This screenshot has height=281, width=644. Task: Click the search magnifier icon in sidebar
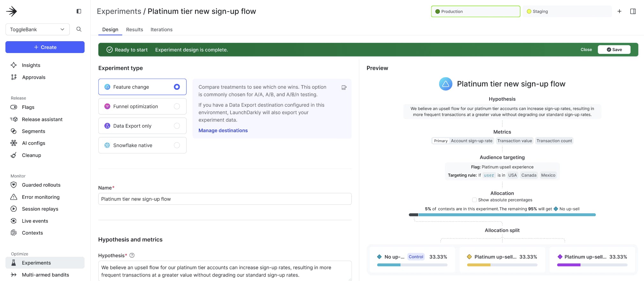click(x=79, y=29)
